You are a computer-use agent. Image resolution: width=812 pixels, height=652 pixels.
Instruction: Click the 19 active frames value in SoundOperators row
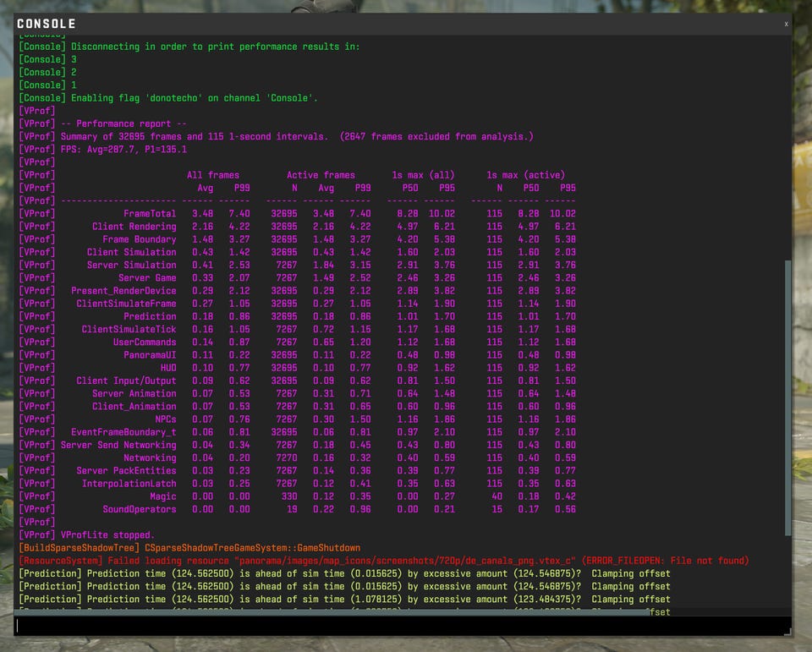pos(292,509)
